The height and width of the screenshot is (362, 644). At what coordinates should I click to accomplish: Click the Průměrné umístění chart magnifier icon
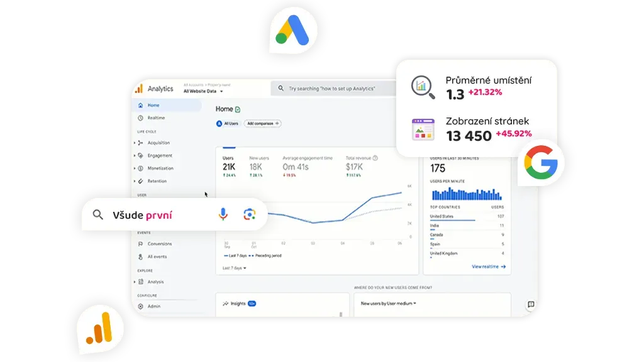point(423,87)
